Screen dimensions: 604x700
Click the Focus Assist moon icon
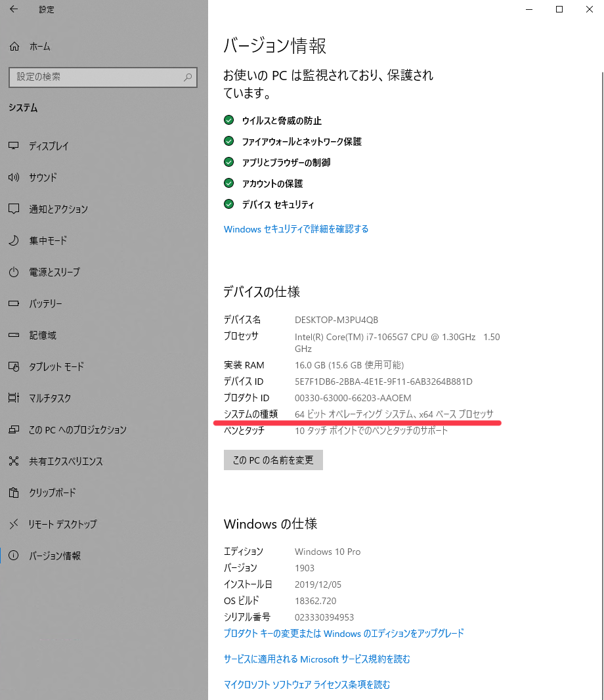pos(14,241)
